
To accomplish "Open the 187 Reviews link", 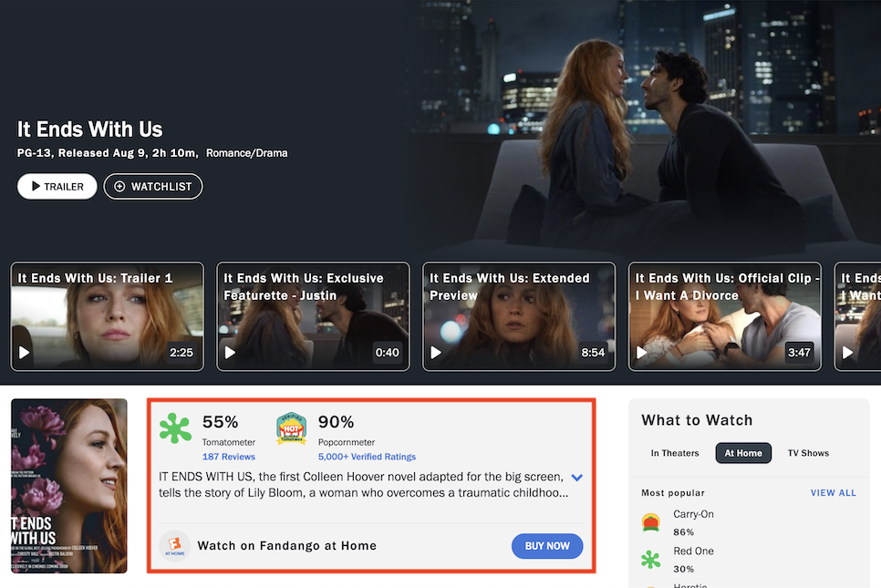I will coord(229,457).
